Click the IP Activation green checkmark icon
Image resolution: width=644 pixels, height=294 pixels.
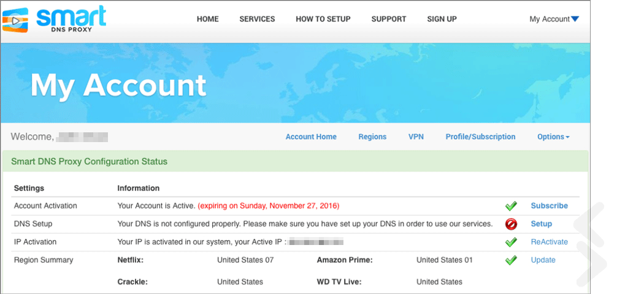click(511, 242)
